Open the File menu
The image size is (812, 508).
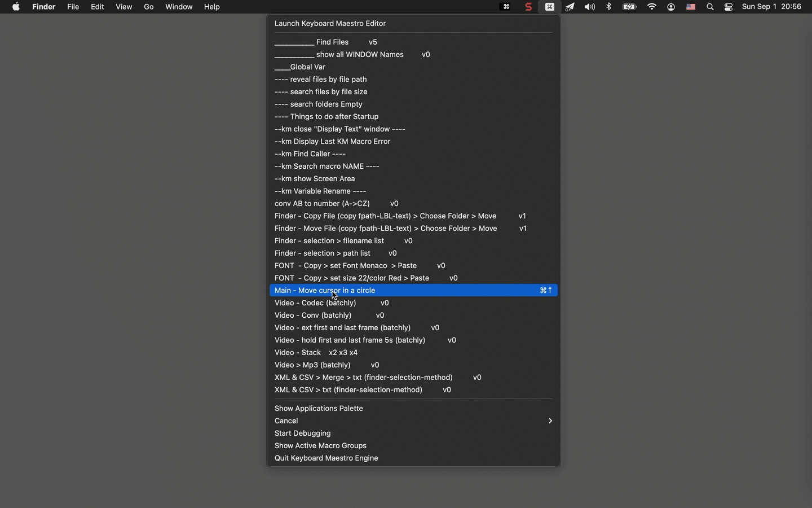(x=73, y=7)
